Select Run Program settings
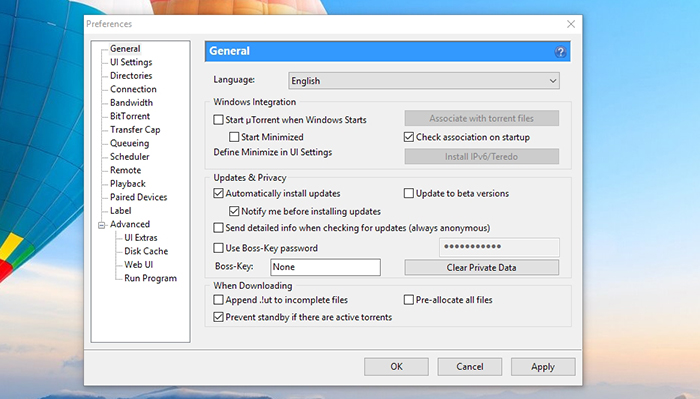Viewport: 700px width, 399px height. point(150,278)
